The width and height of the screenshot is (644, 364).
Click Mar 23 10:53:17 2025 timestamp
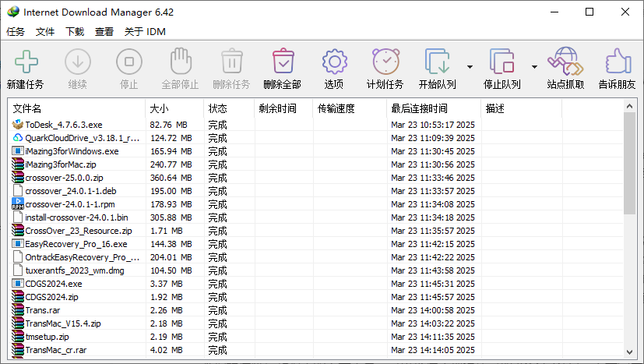click(433, 125)
